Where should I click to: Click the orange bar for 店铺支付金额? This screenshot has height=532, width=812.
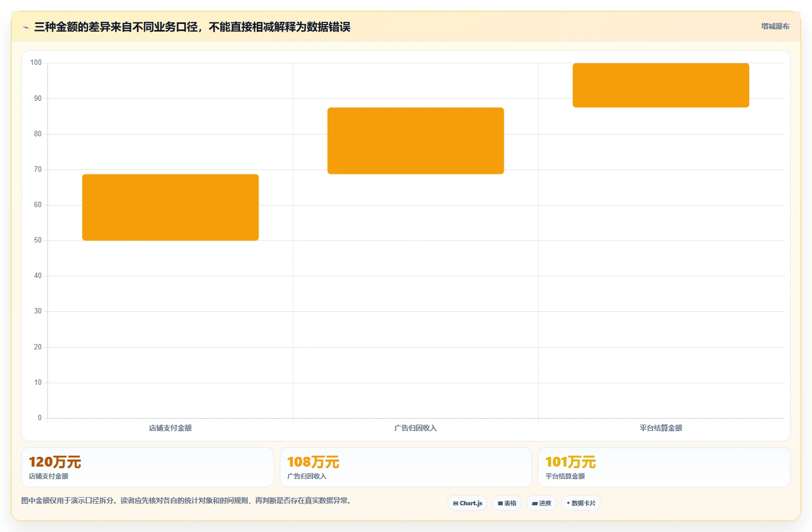coord(170,207)
